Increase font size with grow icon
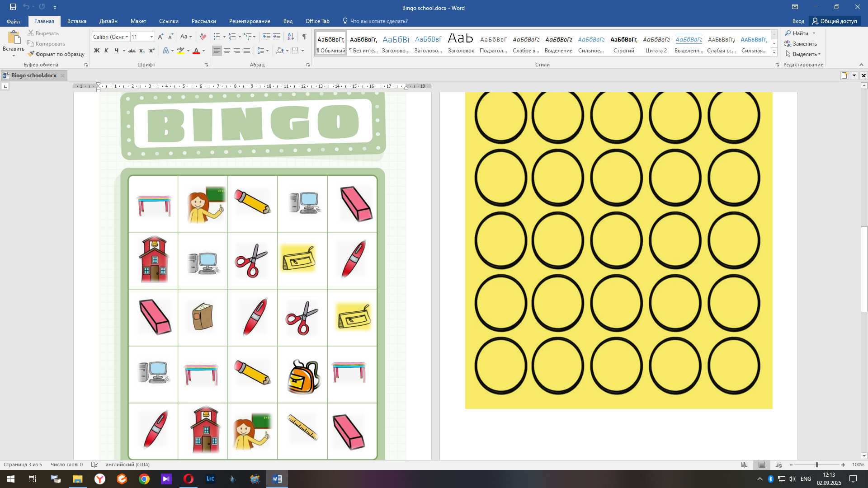Viewport: 868px width, 488px height. tap(160, 37)
